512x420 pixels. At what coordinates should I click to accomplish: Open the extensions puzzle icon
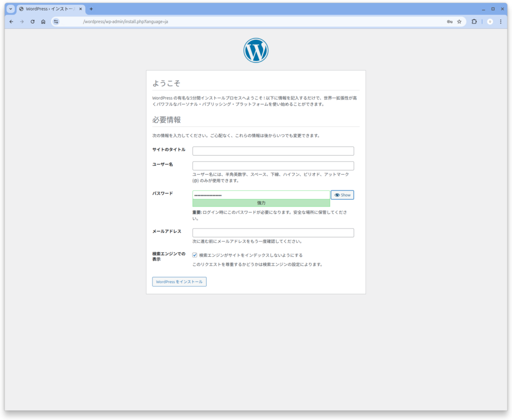tap(474, 21)
